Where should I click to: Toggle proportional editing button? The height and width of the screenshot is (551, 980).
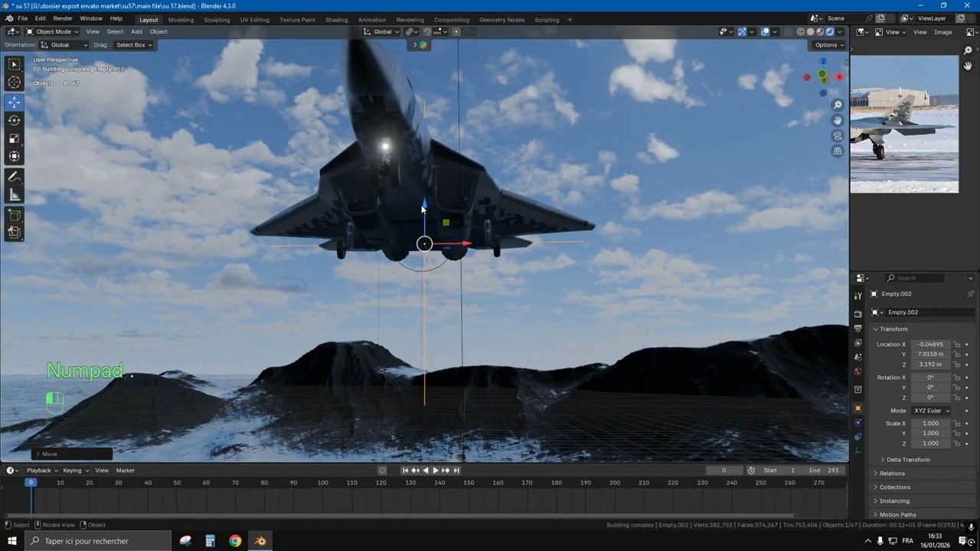coord(456,31)
